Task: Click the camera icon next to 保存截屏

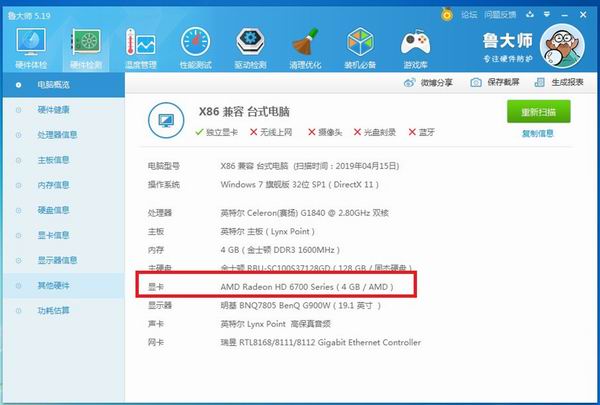Action: [476, 82]
